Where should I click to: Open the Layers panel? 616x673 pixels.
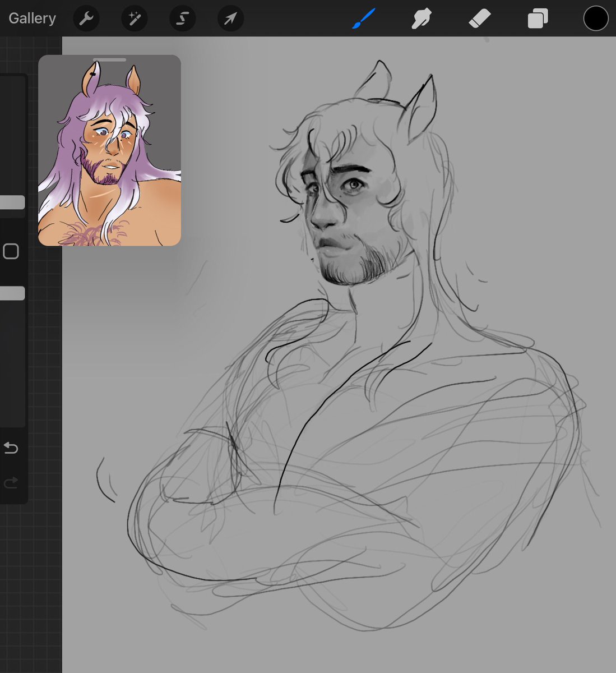[x=538, y=19]
